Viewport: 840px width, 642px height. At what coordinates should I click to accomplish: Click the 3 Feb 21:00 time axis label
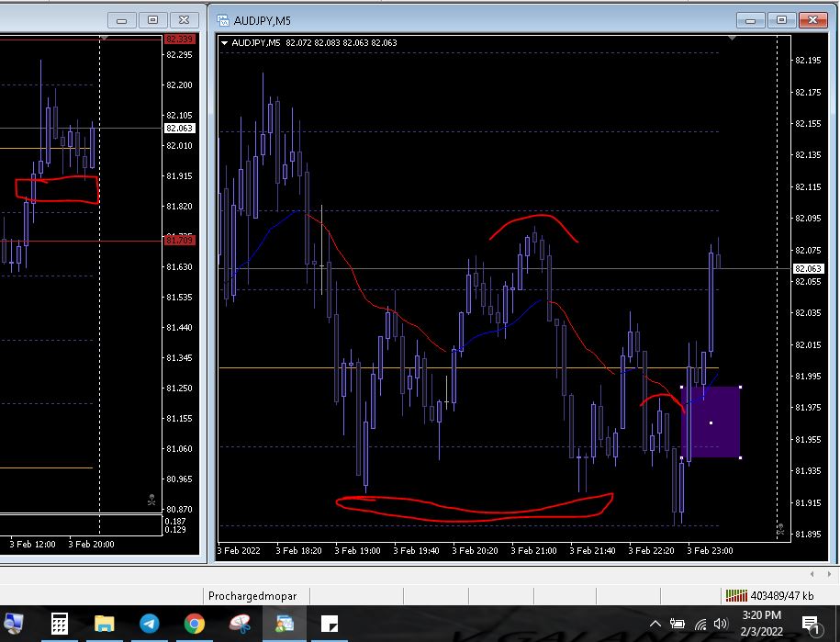point(533,550)
